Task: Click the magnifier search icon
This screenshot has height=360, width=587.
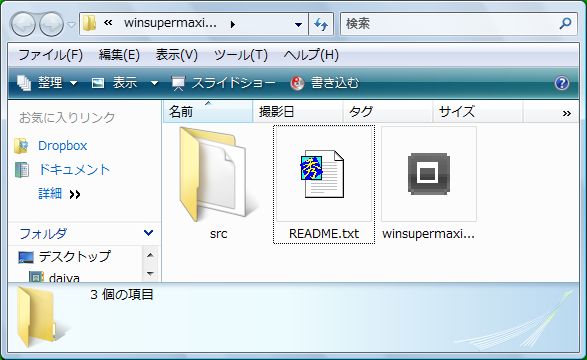Action: [x=565, y=24]
